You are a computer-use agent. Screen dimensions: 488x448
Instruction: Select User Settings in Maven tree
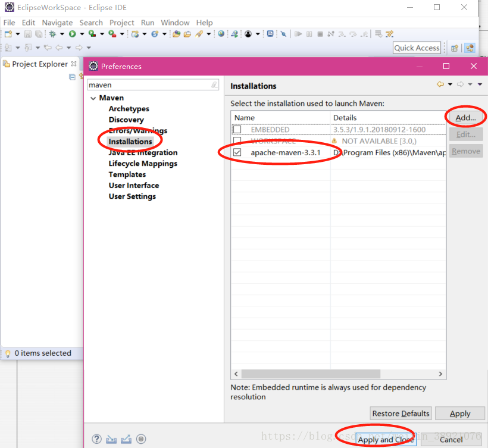coord(132,196)
